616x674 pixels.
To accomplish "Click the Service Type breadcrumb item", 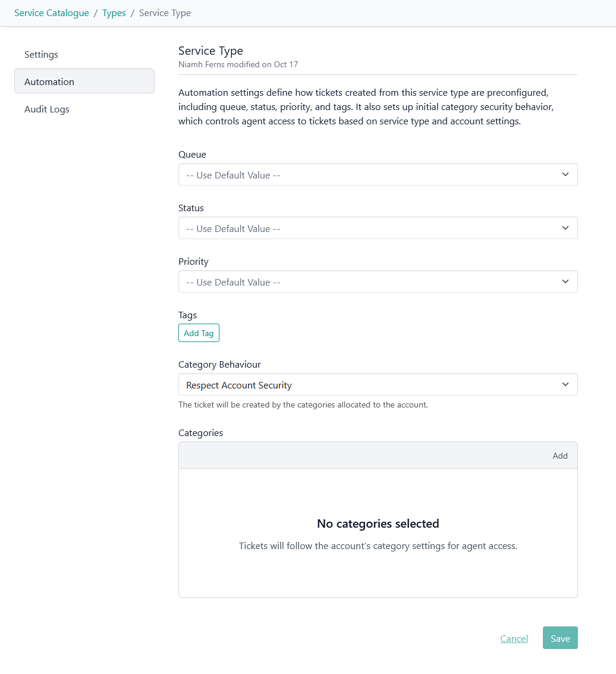I will coord(165,13).
